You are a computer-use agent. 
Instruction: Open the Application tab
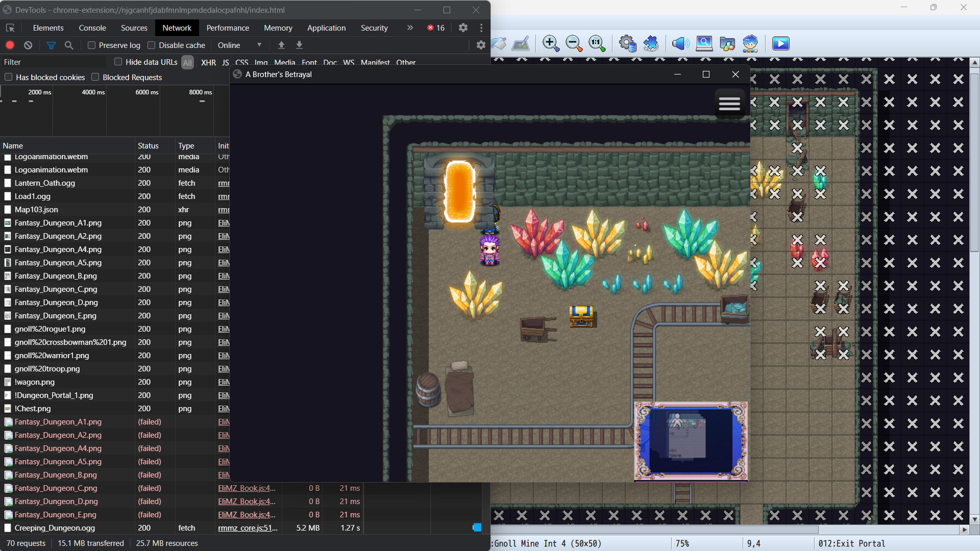[x=326, y=28]
